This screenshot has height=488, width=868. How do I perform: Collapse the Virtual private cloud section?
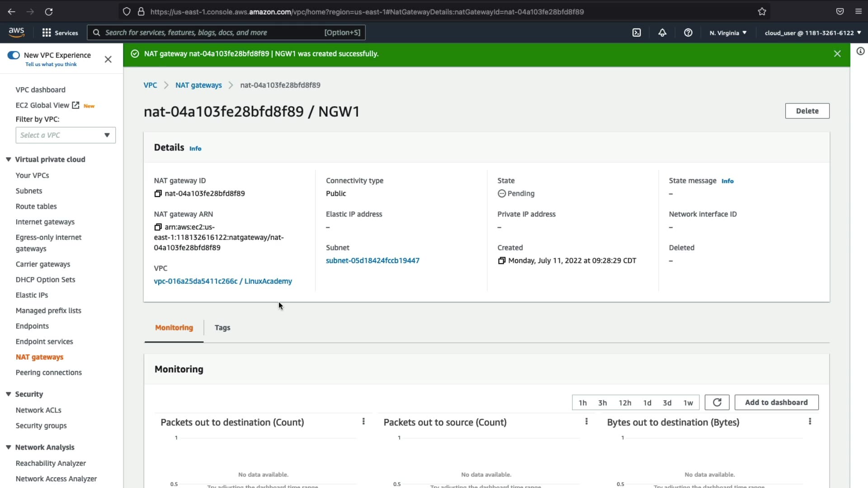coord(9,160)
